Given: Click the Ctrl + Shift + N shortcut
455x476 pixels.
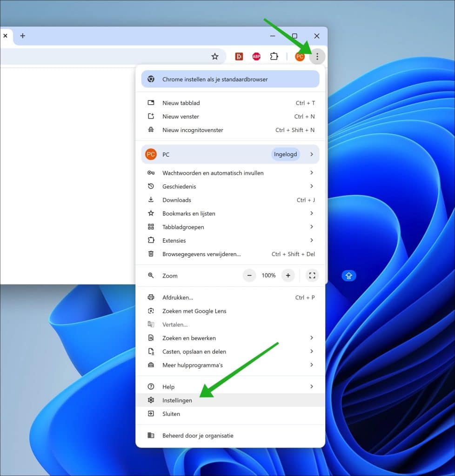Looking at the screenshot, I should point(295,130).
